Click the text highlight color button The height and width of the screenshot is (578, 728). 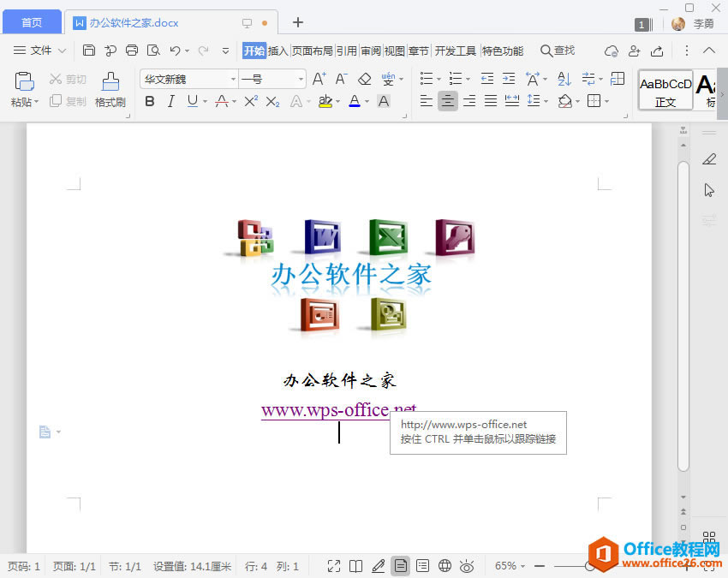325,101
